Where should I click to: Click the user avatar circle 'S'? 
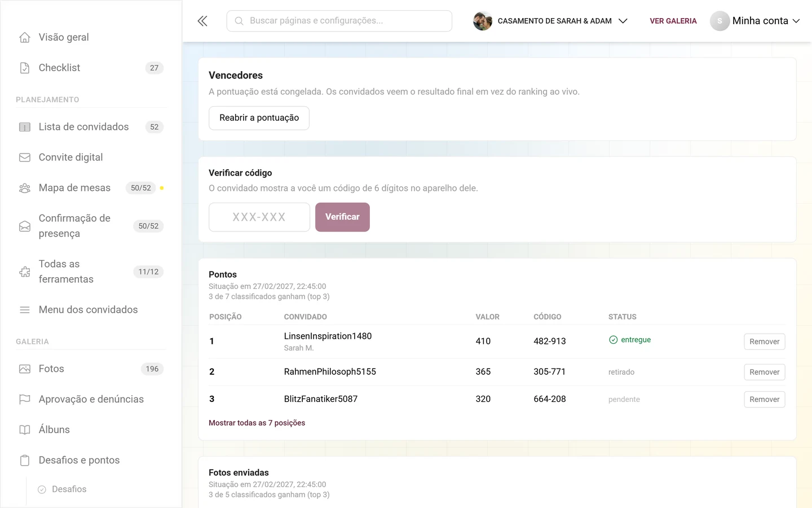click(720, 21)
